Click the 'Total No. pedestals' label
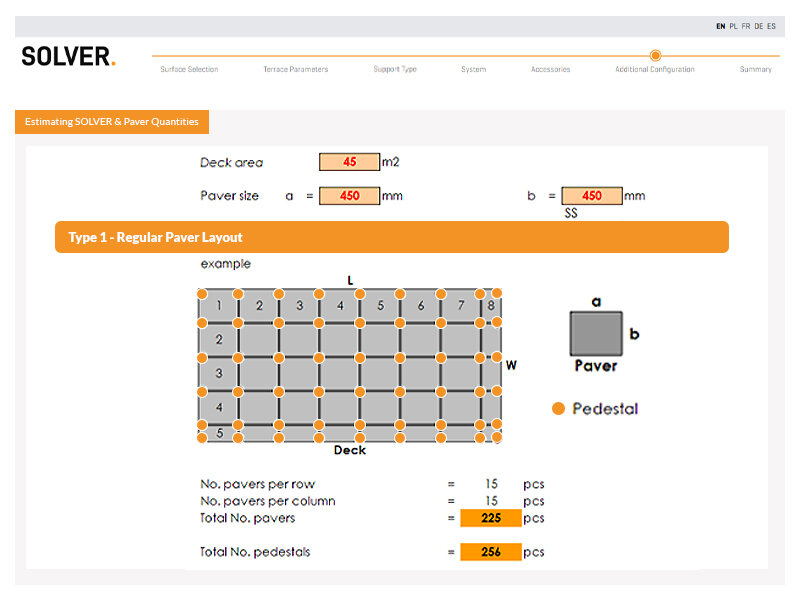The height and width of the screenshot is (600, 800). click(x=255, y=552)
